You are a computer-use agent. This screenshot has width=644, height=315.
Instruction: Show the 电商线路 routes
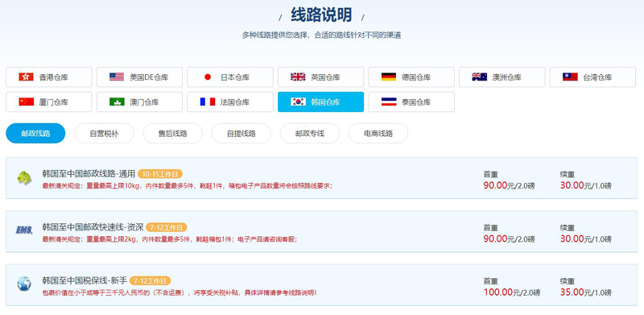pyautogui.click(x=378, y=133)
